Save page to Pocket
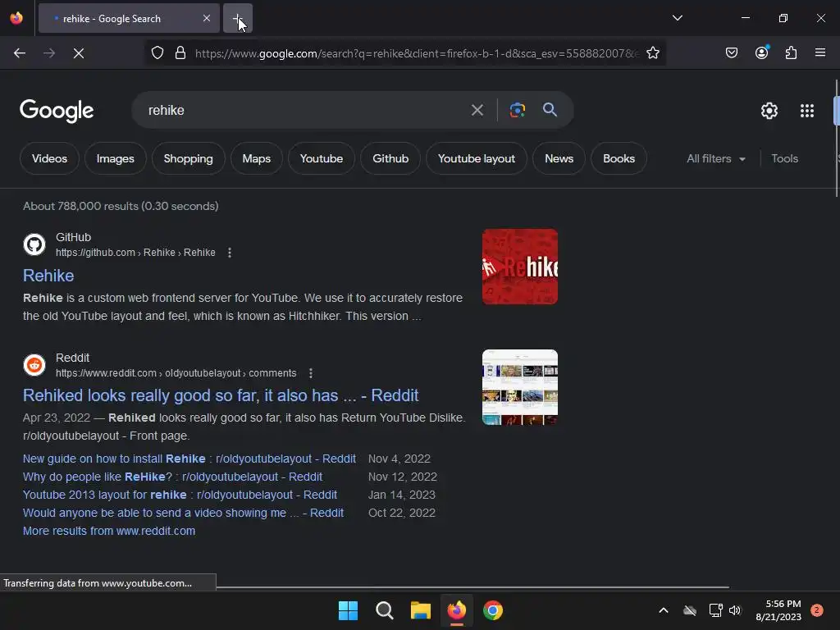The height and width of the screenshot is (630, 840). point(731,53)
